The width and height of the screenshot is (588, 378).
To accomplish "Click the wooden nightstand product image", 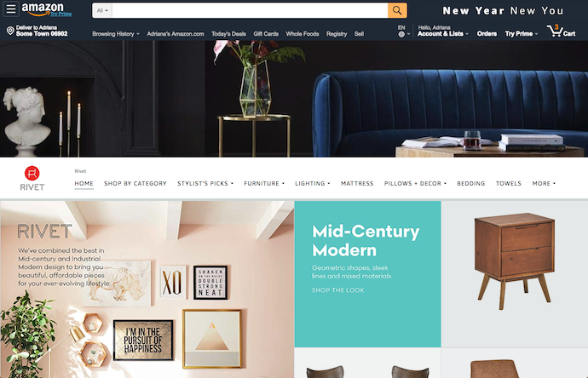I will [515, 261].
